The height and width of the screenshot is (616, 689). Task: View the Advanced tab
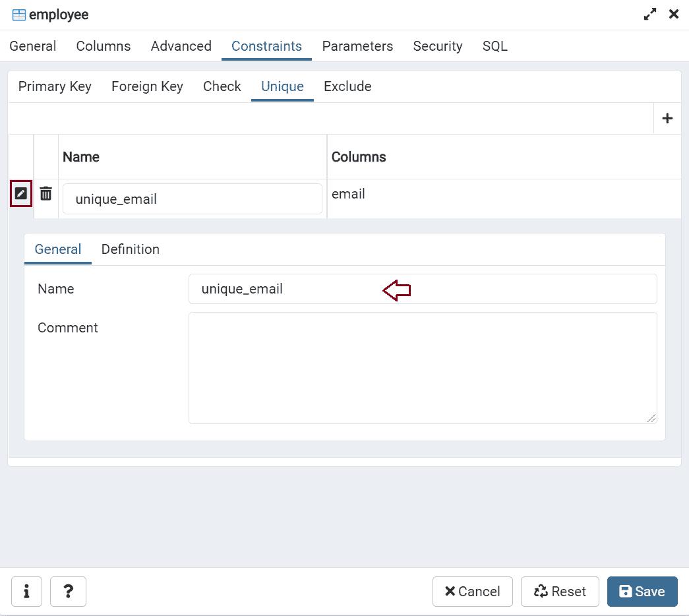pos(180,46)
